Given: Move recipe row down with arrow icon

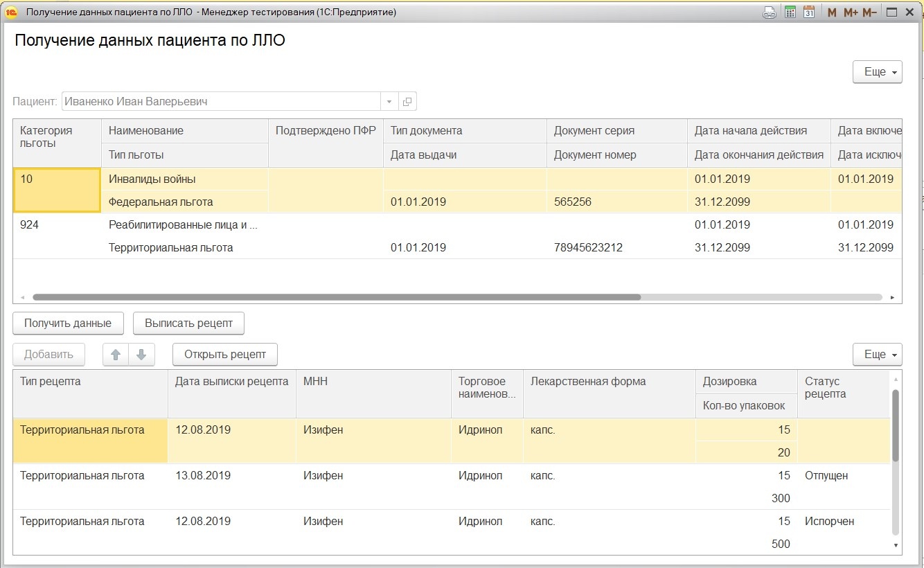Looking at the screenshot, I should (x=141, y=355).
